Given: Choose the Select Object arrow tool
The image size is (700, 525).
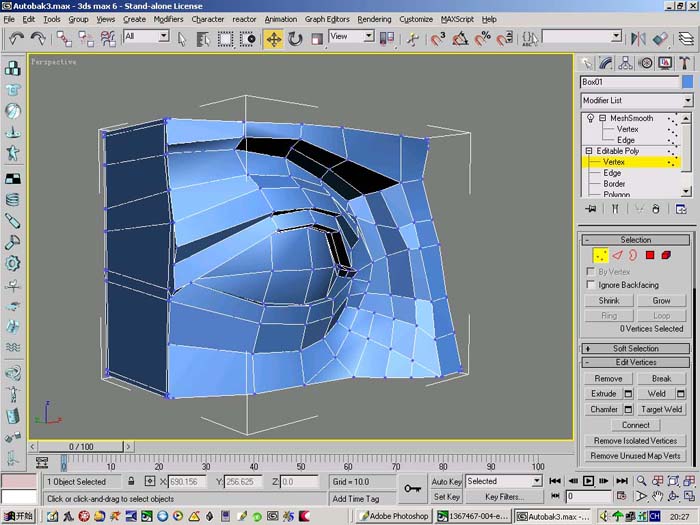Looking at the screenshot, I should click(181, 39).
